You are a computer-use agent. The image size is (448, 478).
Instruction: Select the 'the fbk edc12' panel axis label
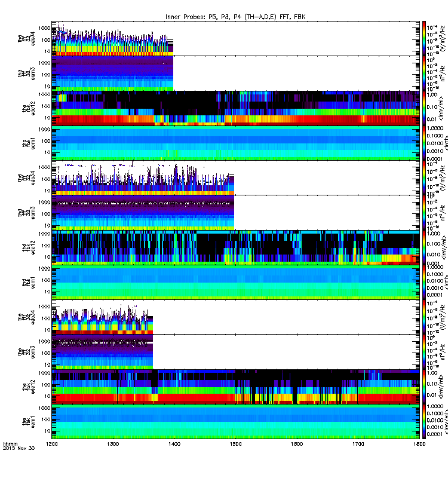click(x=29, y=387)
